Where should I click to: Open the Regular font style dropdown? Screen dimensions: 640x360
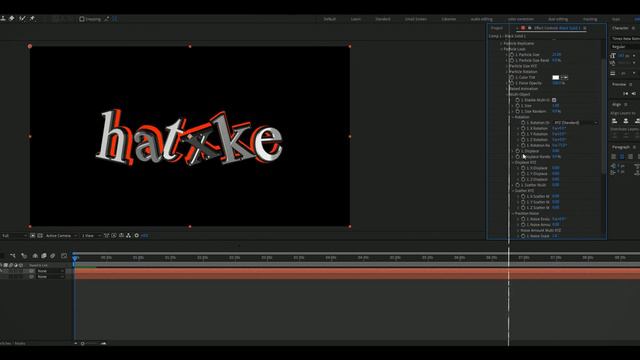(x=625, y=47)
